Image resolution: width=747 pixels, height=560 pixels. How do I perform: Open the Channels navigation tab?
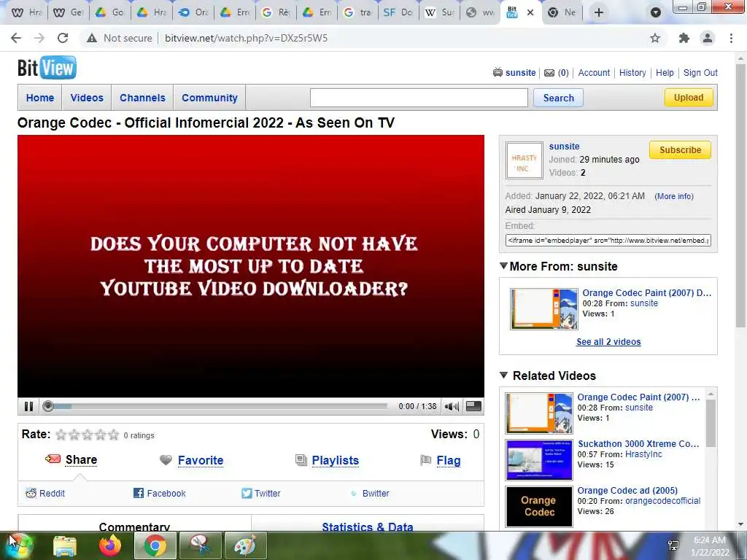click(142, 98)
